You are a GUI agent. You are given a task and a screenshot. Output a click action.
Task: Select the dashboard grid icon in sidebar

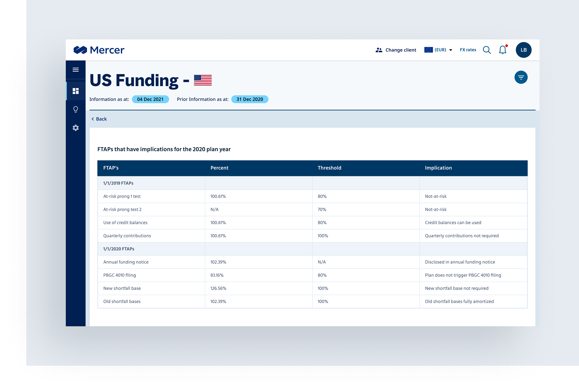(76, 91)
